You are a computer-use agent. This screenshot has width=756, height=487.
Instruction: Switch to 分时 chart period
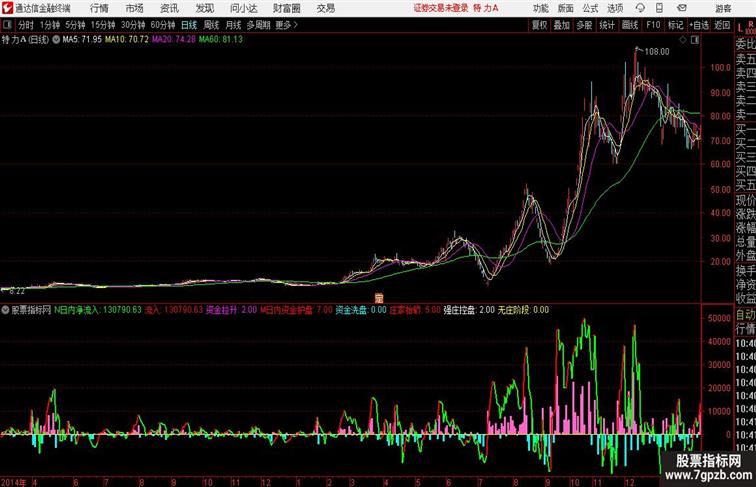tap(26, 25)
